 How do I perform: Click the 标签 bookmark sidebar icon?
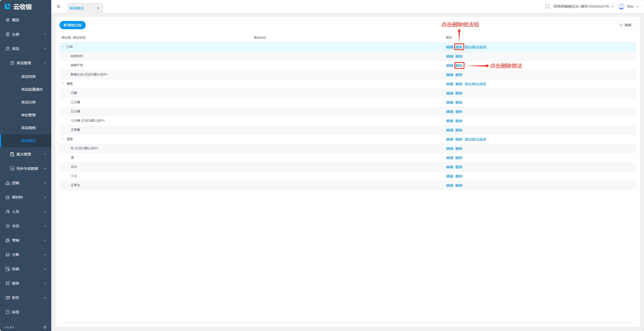tap(8, 312)
